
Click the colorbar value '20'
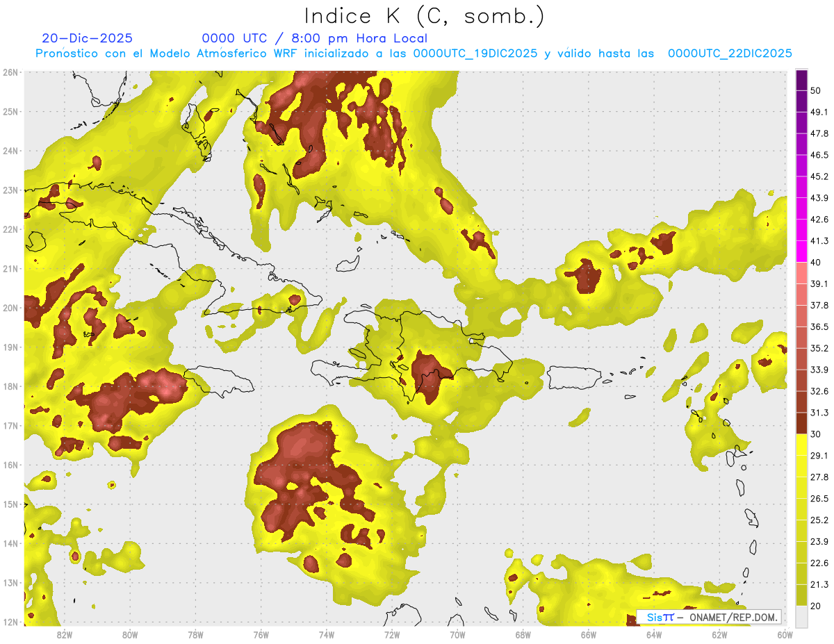click(817, 606)
